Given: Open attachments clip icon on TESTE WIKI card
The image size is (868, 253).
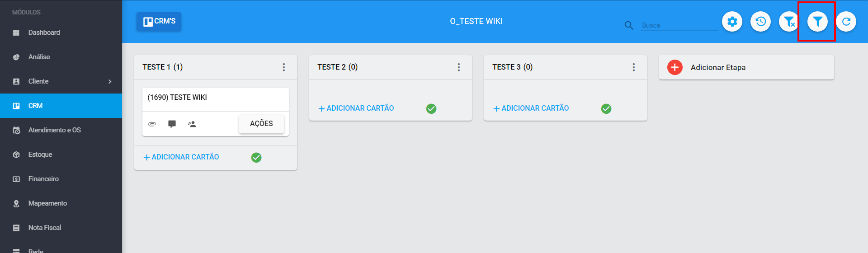Looking at the screenshot, I should click(x=152, y=124).
